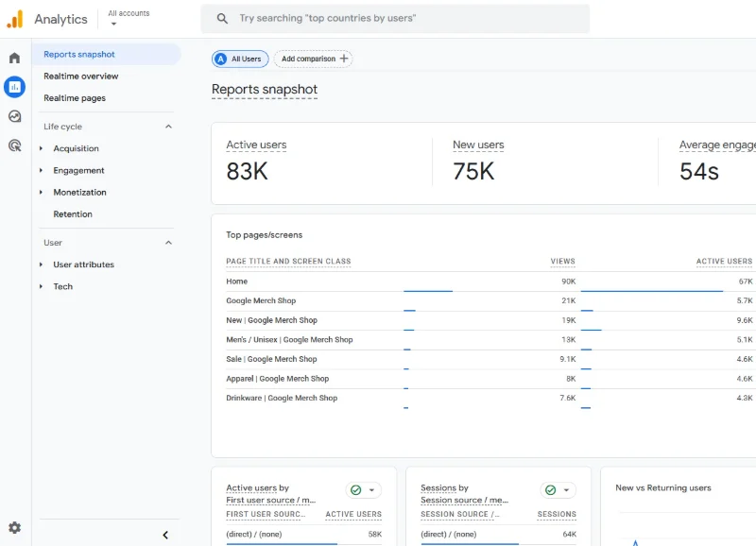Expand the User attributes tree arrow
Screen dimensions: 756x546
click(x=41, y=264)
